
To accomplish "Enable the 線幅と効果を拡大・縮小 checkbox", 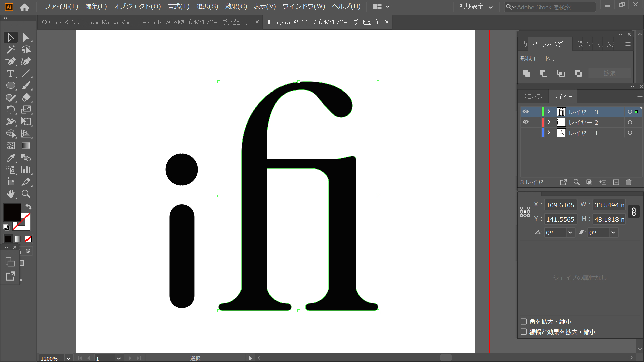I will coord(524,332).
